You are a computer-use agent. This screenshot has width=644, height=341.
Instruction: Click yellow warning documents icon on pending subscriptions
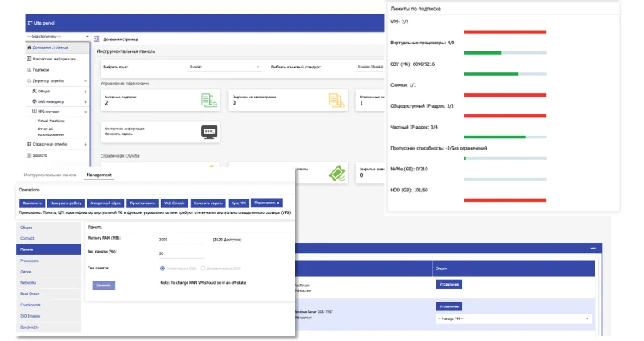336,101
